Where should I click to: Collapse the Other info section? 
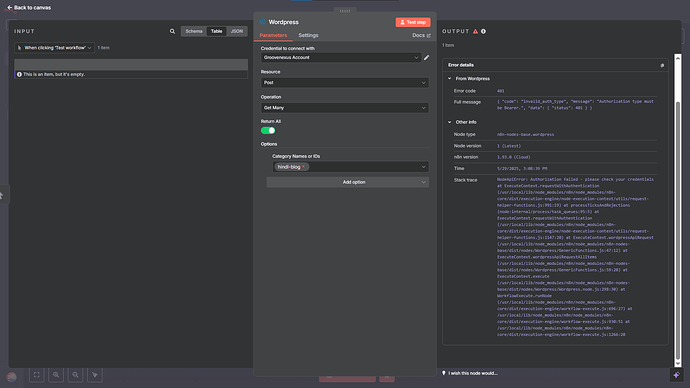pyautogui.click(x=449, y=122)
